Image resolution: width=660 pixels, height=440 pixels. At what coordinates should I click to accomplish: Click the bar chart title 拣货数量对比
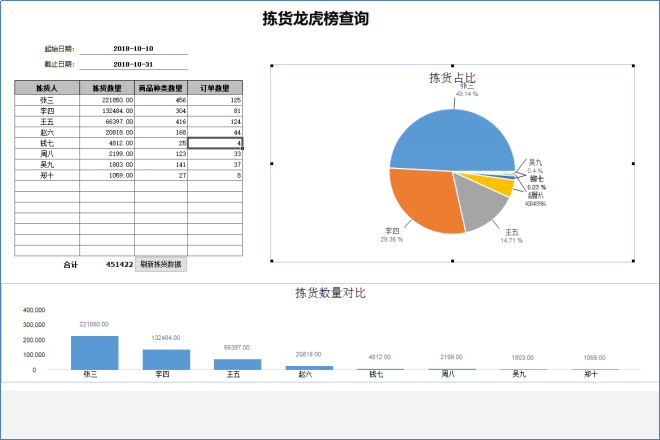pos(330,293)
